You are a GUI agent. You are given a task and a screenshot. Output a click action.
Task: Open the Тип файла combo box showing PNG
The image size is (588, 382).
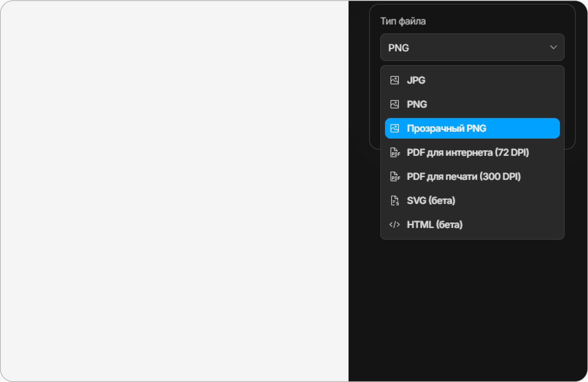[x=472, y=47]
